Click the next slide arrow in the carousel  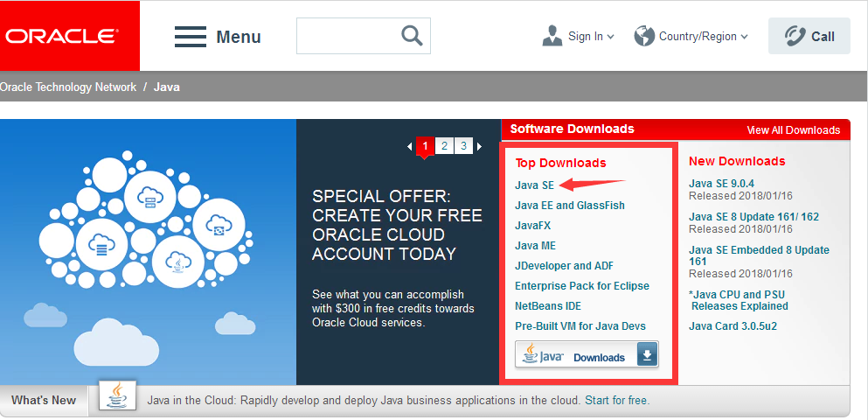[479, 147]
